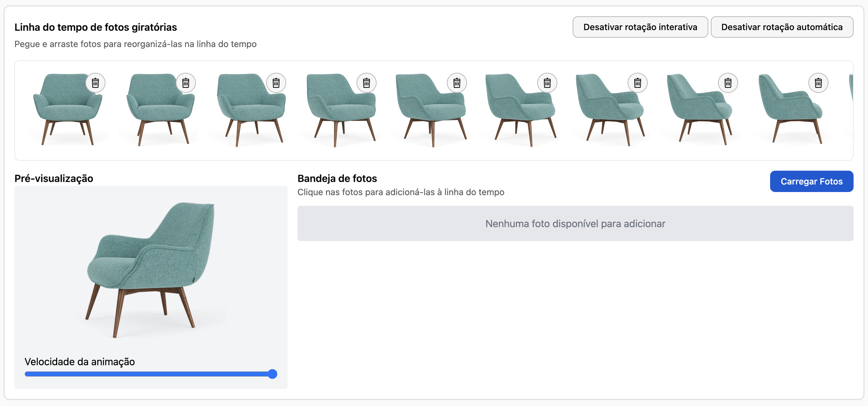Click the empty photo tray area
Viewport: 868px width, 406px height.
pyautogui.click(x=575, y=224)
